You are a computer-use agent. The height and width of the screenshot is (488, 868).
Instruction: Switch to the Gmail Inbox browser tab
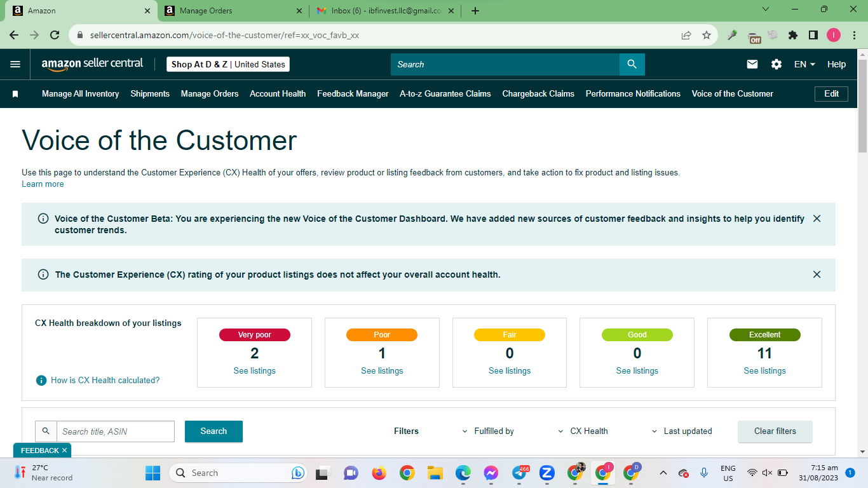[385, 11]
